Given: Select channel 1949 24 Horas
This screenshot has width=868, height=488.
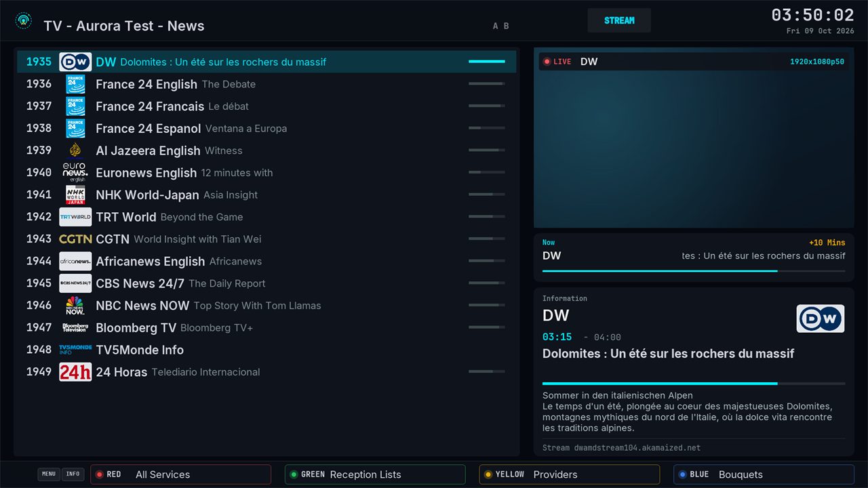Looking at the screenshot, I should (267, 372).
